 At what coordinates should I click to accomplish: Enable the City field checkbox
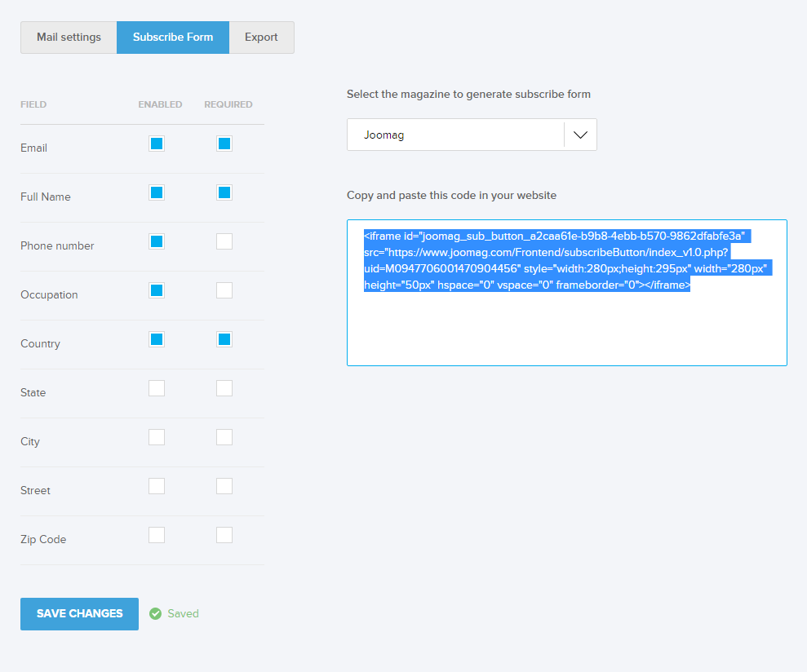coord(157,437)
